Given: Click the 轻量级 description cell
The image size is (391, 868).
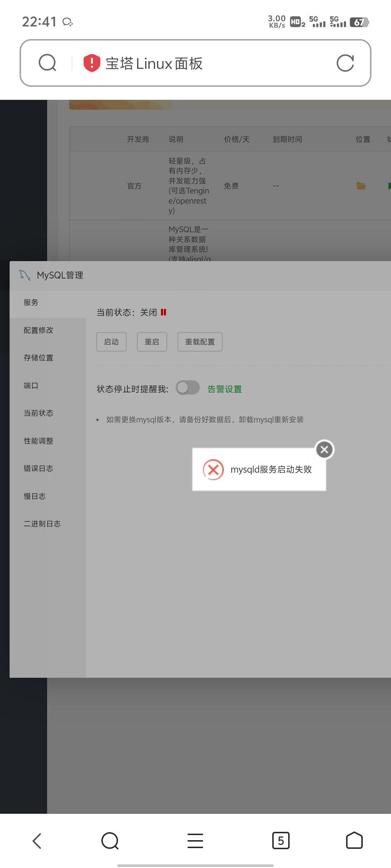Looking at the screenshot, I should coord(189,186).
